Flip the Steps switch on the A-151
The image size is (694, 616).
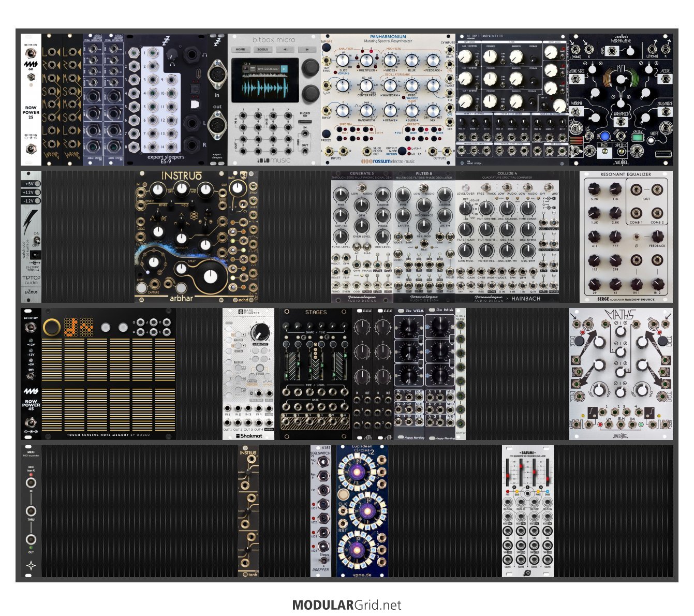[324, 562]
